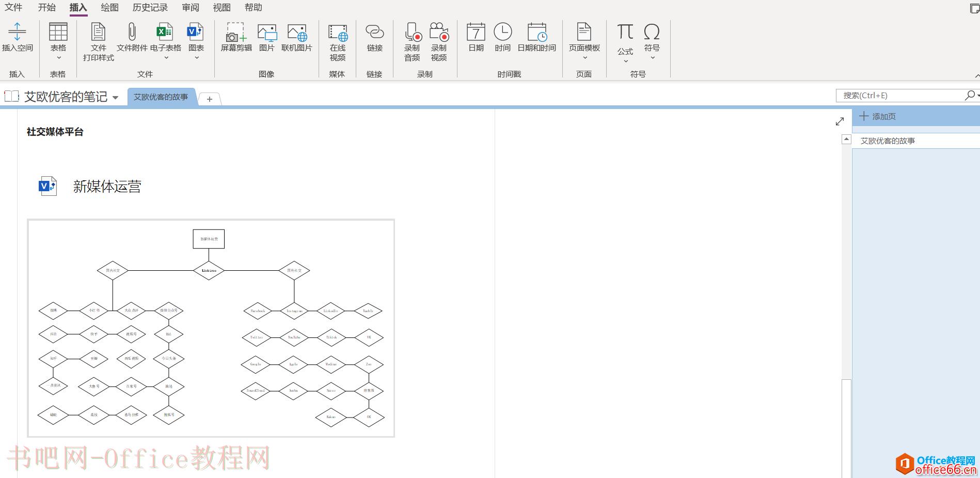Expand the Equation dropdown arrow
Viewport: 980px width, 478px height.
[625, 61]
